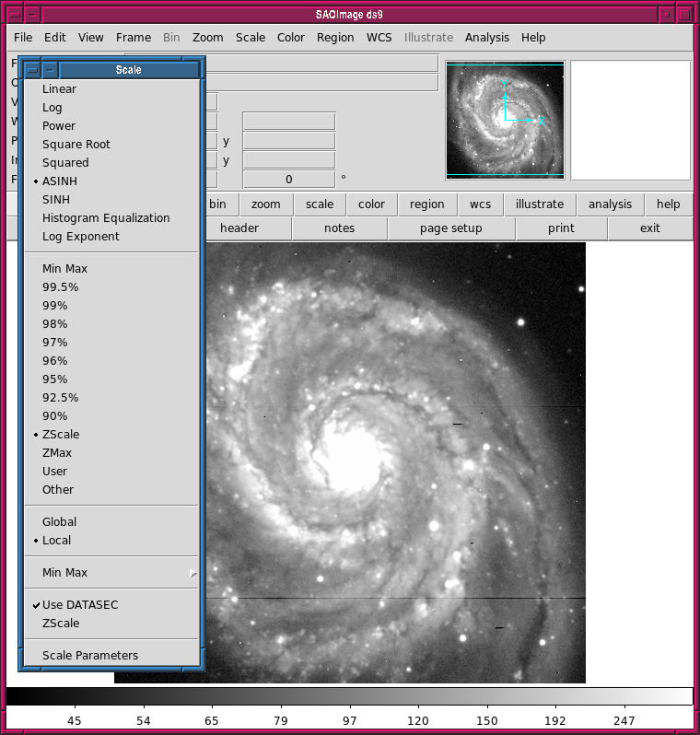Open the Color menu in menu bar

point(291,38)
